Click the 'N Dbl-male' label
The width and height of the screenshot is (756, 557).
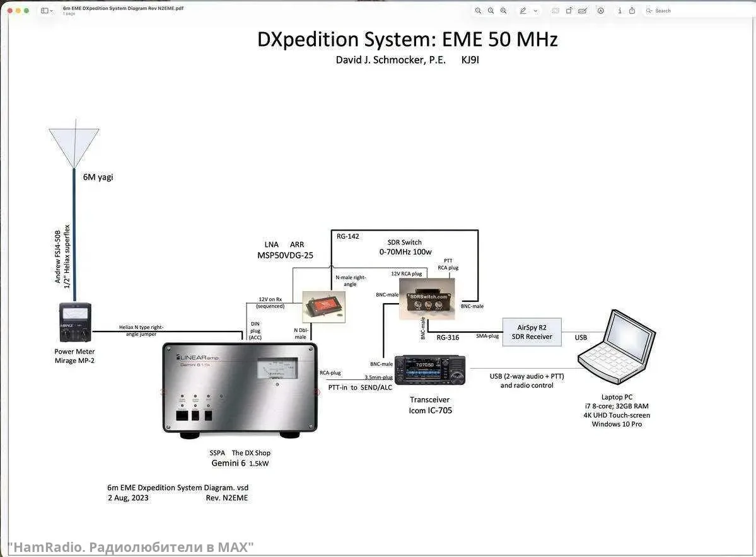click(301, 333)
